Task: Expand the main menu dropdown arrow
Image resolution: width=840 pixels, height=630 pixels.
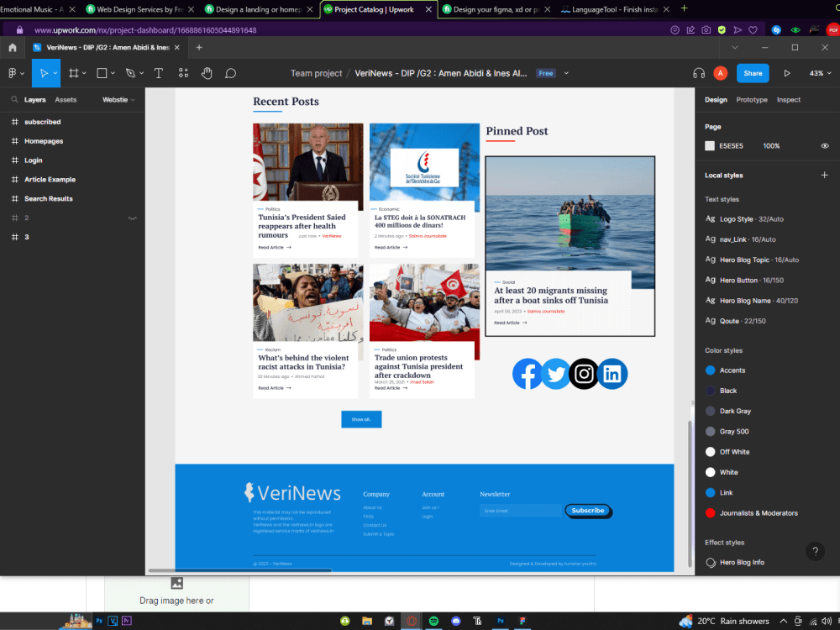Action: (22, 73)
